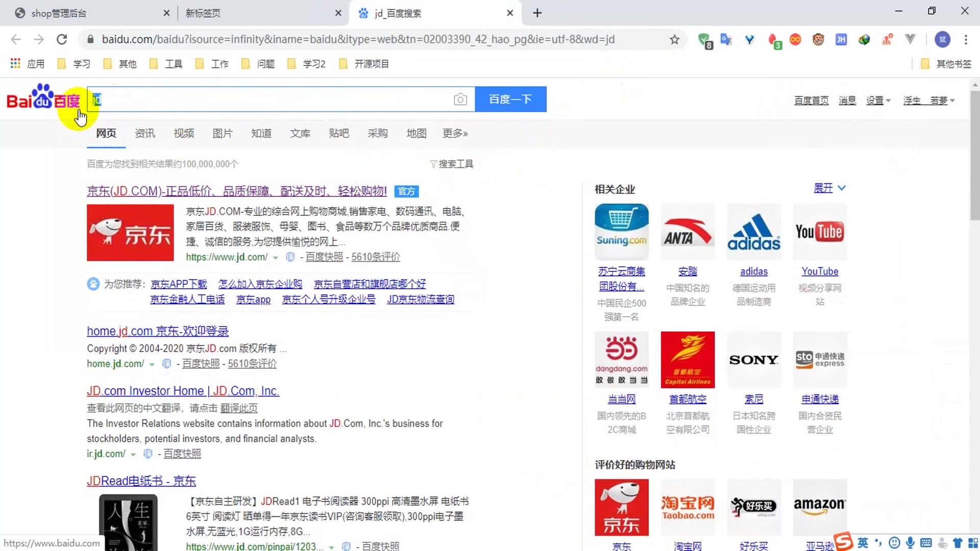Viewport: 980px width, 551px height.
Task: Open the 搜索工具 filter
Action: pos(451,164)
